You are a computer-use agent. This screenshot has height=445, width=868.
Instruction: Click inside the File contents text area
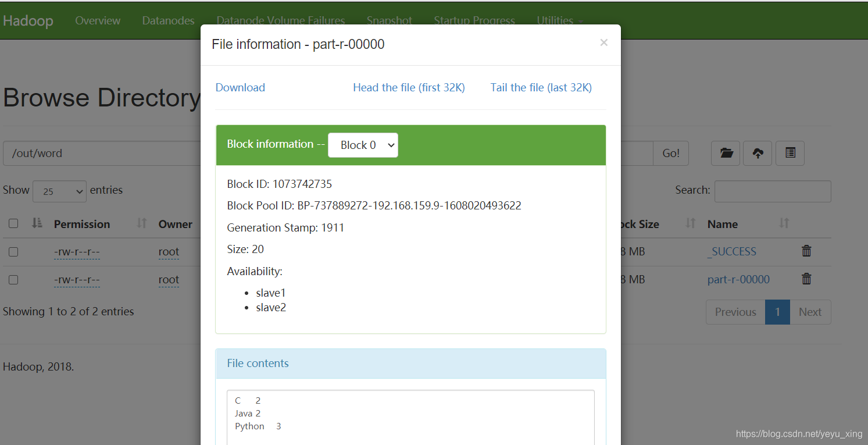click(x=410, y=417)
